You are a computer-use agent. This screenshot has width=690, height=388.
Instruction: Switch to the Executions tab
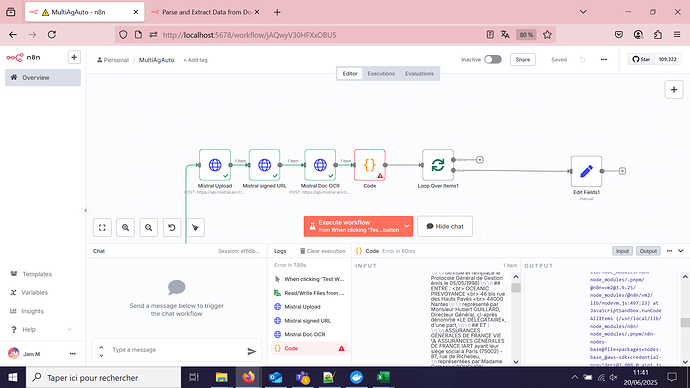381,73
